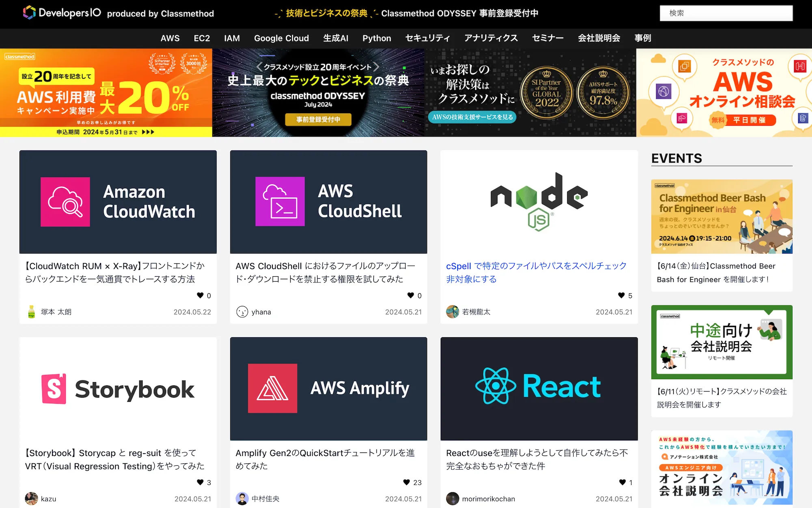
Task: Open the Storycap and reg-suit VRT article title
Action: click(115, 459)
